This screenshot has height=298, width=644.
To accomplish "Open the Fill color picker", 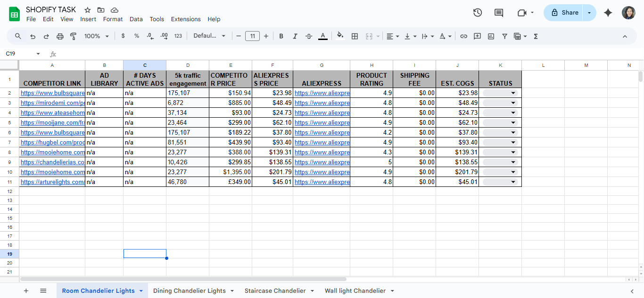I will tap(340, 36).
